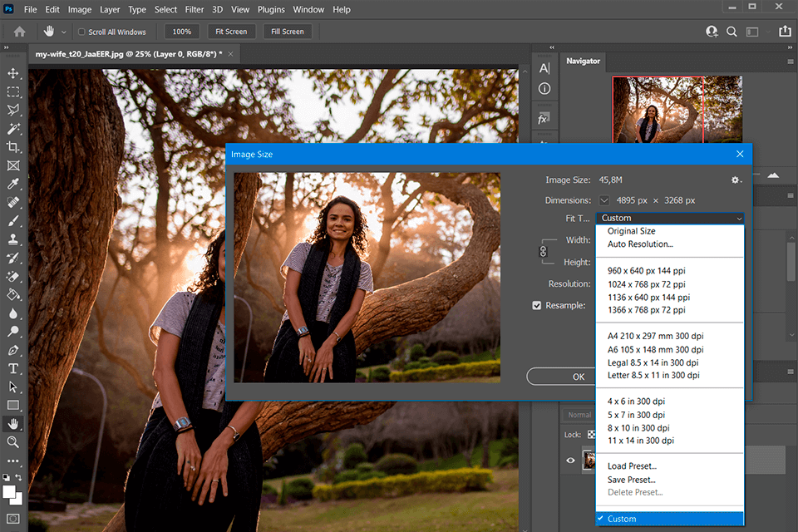Pick the A4 210 x 297 mm preset

tap(670, 336)
